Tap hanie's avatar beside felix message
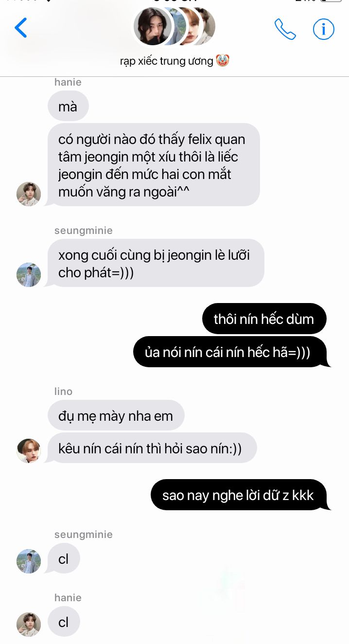The height and width of the screenshot is (644, 349). 29,194
